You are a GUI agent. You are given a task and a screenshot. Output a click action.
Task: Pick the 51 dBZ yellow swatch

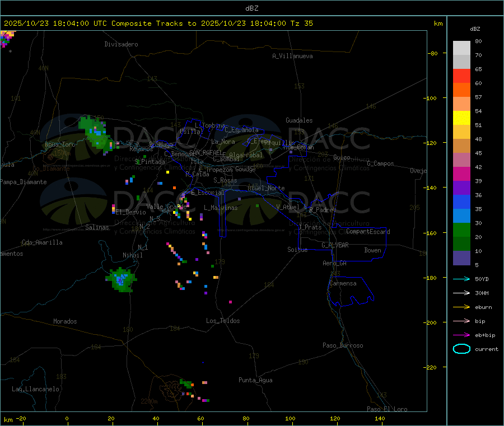pos(461,118)
